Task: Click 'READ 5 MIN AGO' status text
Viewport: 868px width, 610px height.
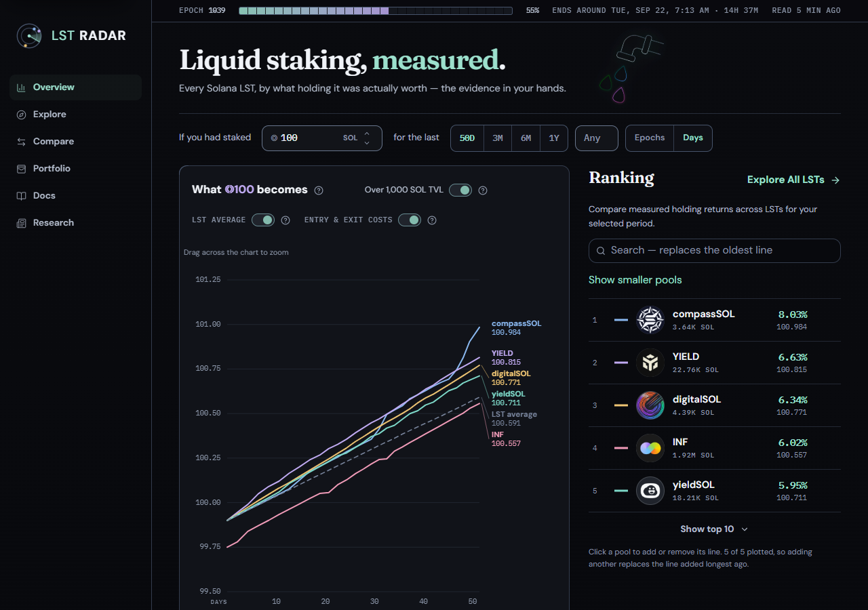Action: (x=806, y=11)
